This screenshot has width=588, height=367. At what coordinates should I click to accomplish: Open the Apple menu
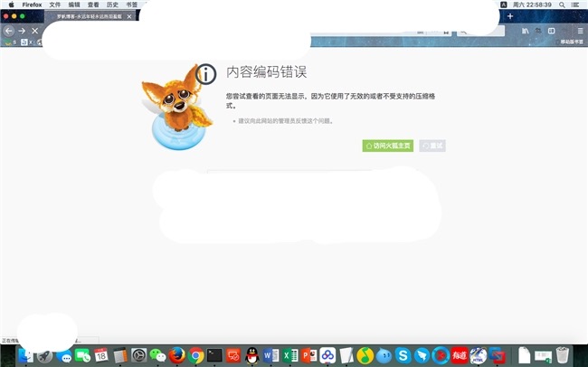pyautogui.click(x=11, y=5)
